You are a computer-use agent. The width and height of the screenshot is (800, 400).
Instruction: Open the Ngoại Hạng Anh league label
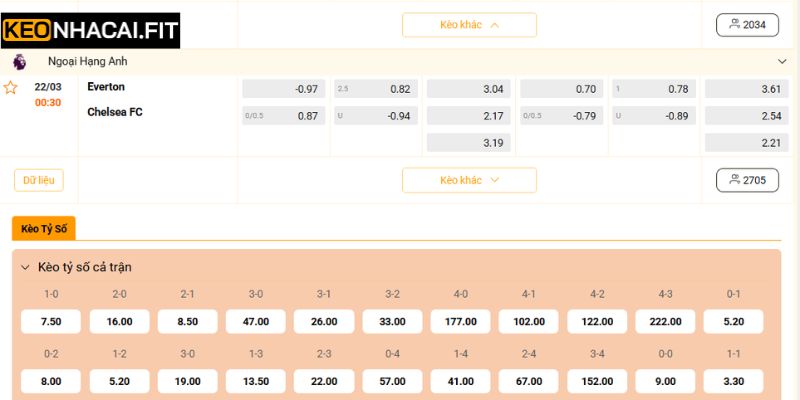tap(88, 62)
